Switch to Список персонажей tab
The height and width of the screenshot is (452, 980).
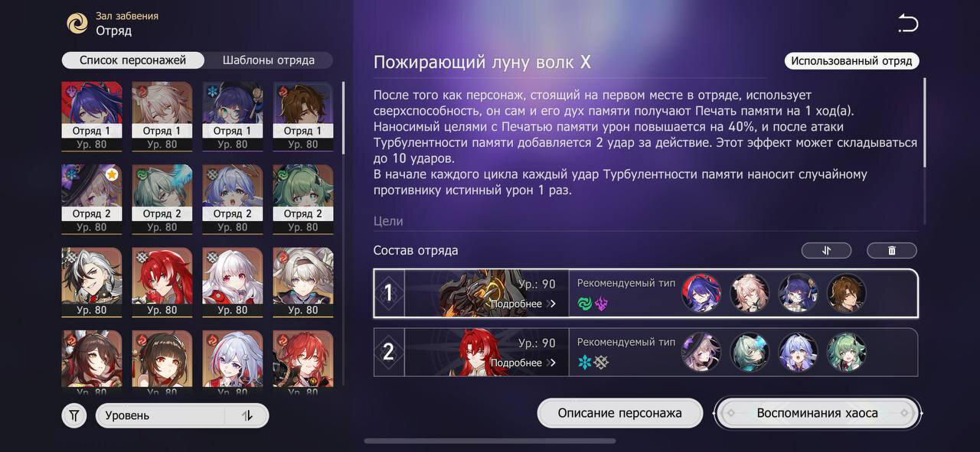point(133,60)
